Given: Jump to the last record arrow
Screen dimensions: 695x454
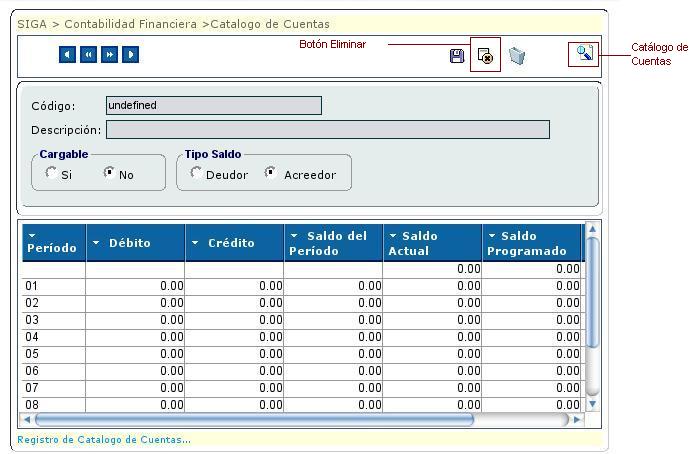Looking at the screenshot, I should (130, 55).
